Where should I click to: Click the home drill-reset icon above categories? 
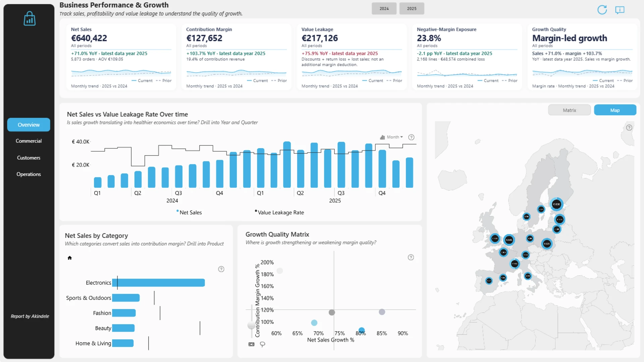pyautogui.click(x=70, y=258)
